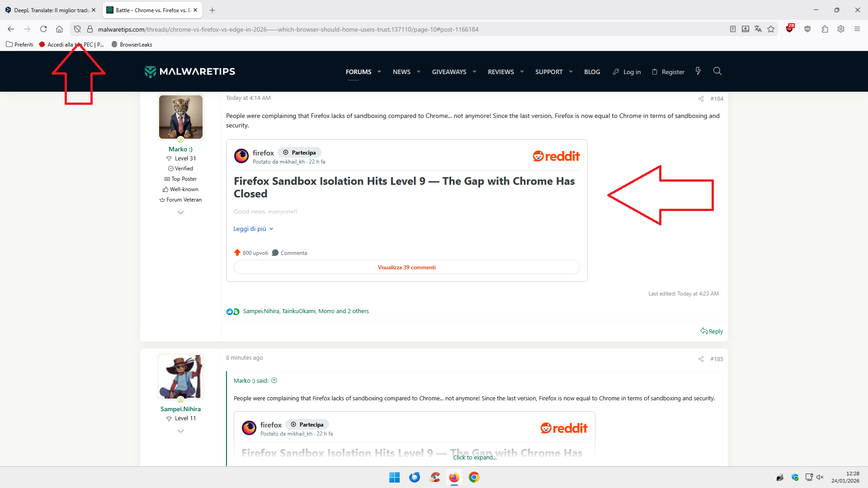Viewport: 868px width, 488px height.
Task: Open the browser application hamburger menu
Action: 857,29
